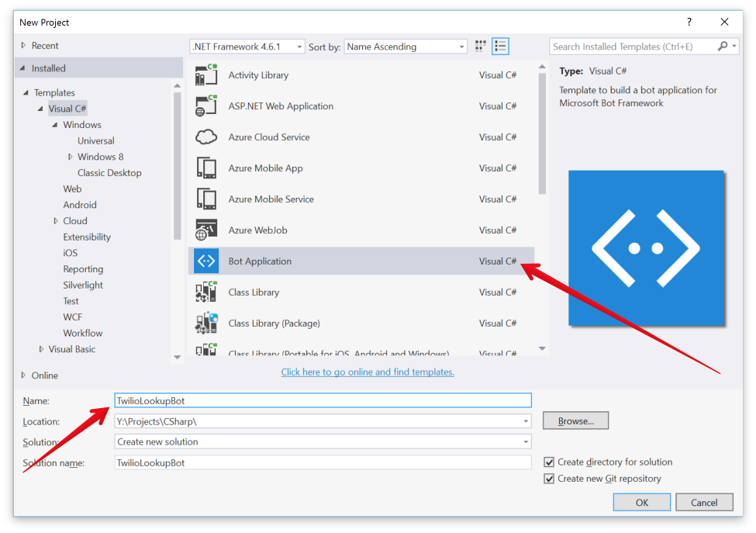The image size is (756, 533).
Task: Select the Azure WebJob template row text
Action: coord(258,230)
